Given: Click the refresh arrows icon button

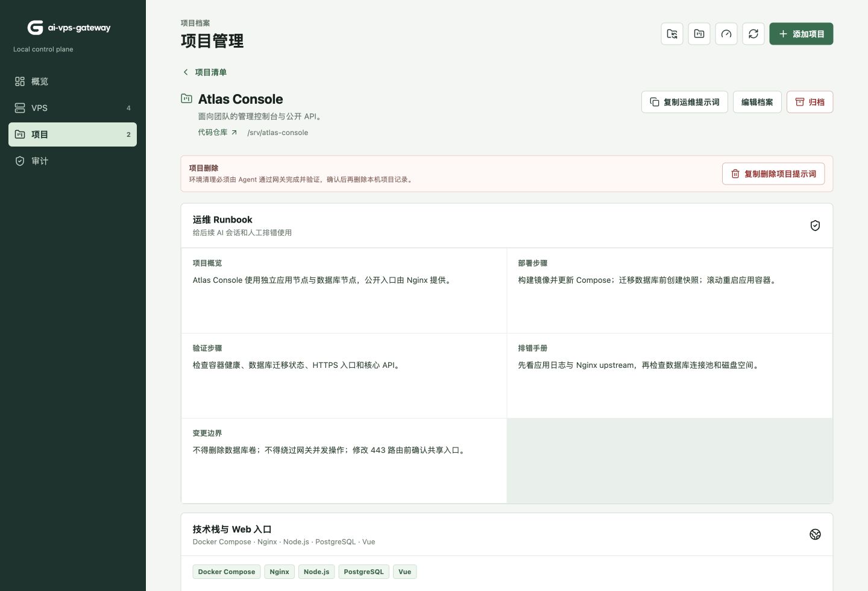Looking at the screenshot, I should coord(753,34).
